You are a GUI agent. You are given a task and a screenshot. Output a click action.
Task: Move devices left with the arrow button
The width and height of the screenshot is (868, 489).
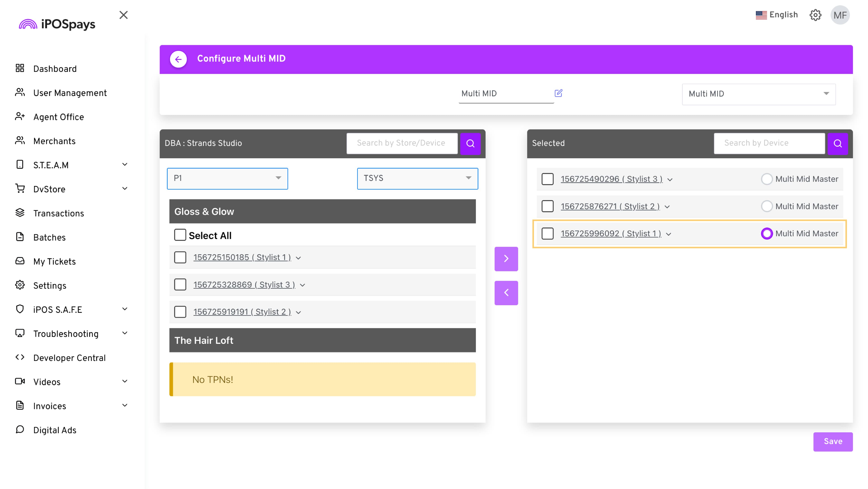pyautogui.click(x=506, y=293)
